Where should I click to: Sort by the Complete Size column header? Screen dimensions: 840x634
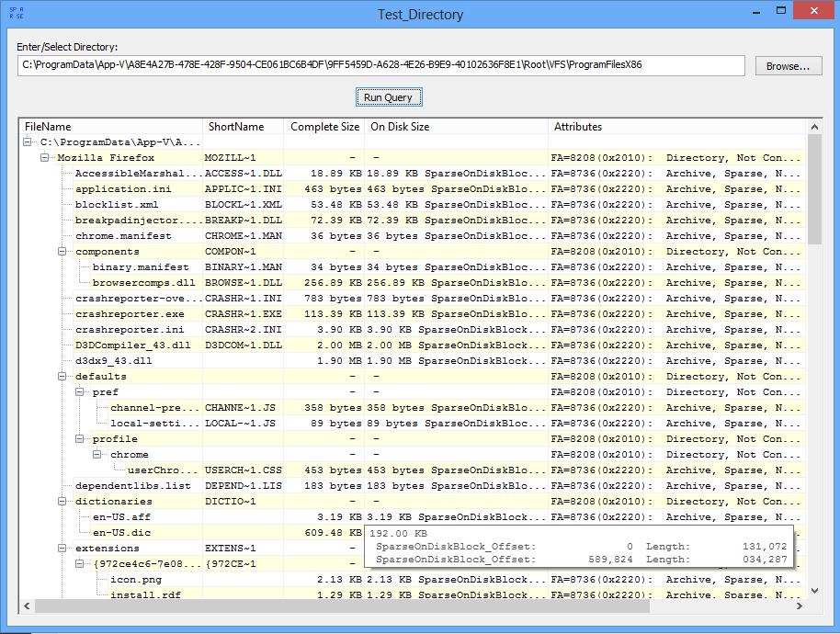[324, 127]
